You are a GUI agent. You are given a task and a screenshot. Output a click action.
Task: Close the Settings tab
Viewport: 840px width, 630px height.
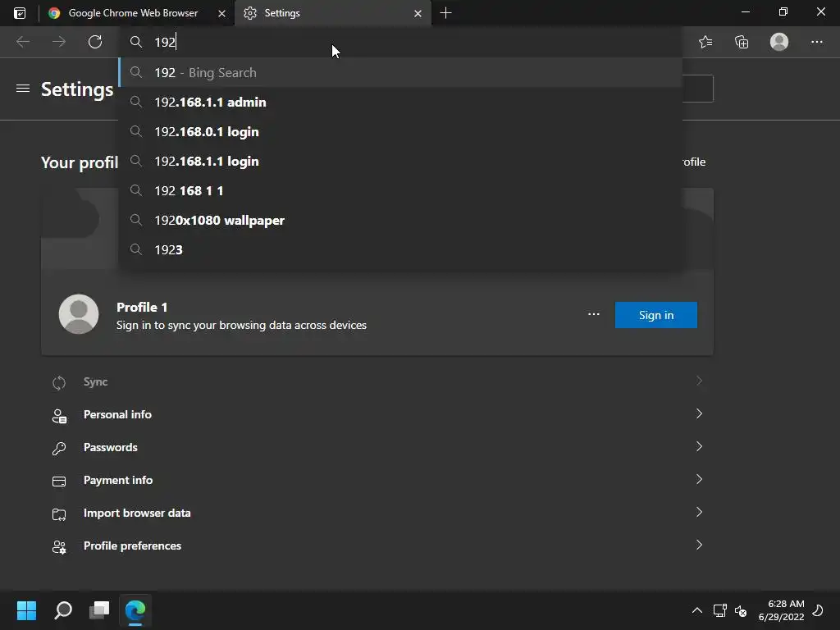[x=418, y=13]
